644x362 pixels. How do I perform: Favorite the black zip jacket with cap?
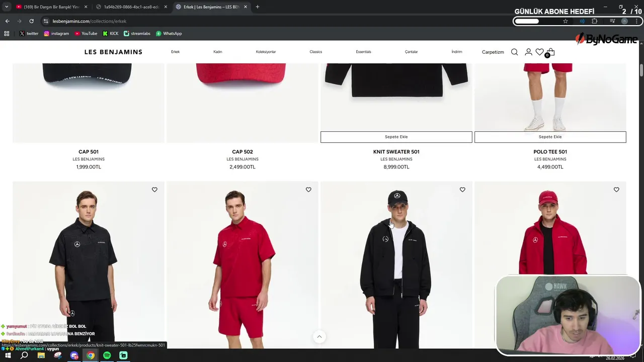pyautogui.click(x=462, y=190)
